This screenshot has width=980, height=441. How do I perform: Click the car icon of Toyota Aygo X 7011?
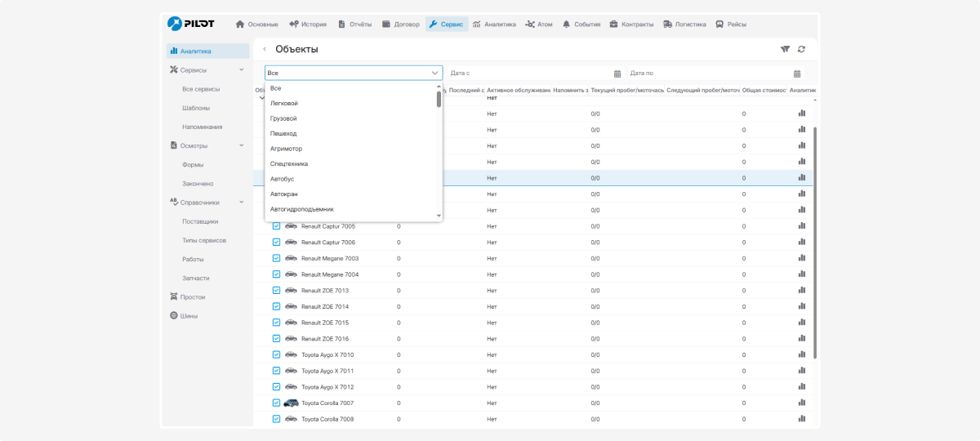pos(291,371)
